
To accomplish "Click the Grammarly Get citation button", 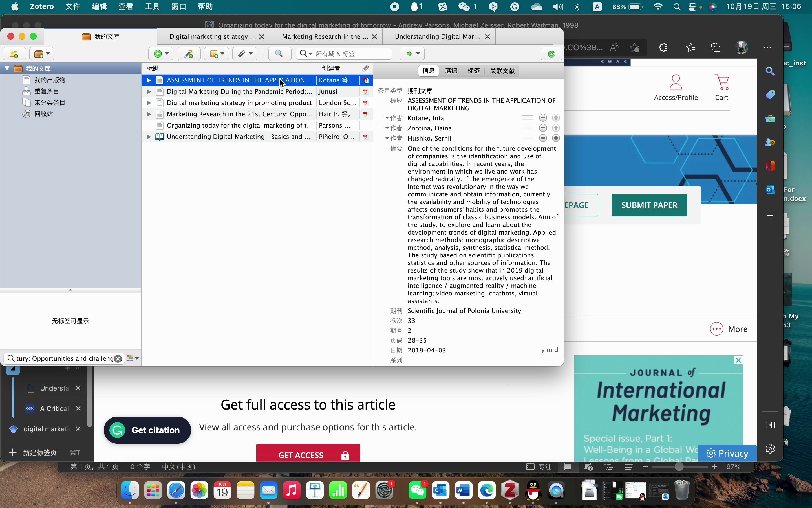I will [x=147, y=430].
